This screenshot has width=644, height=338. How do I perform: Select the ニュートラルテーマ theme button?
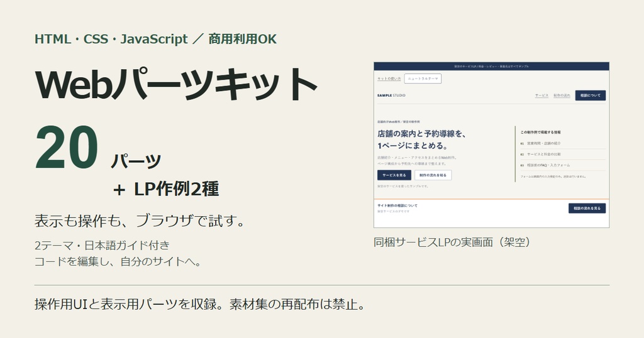(x=423, y=79)
